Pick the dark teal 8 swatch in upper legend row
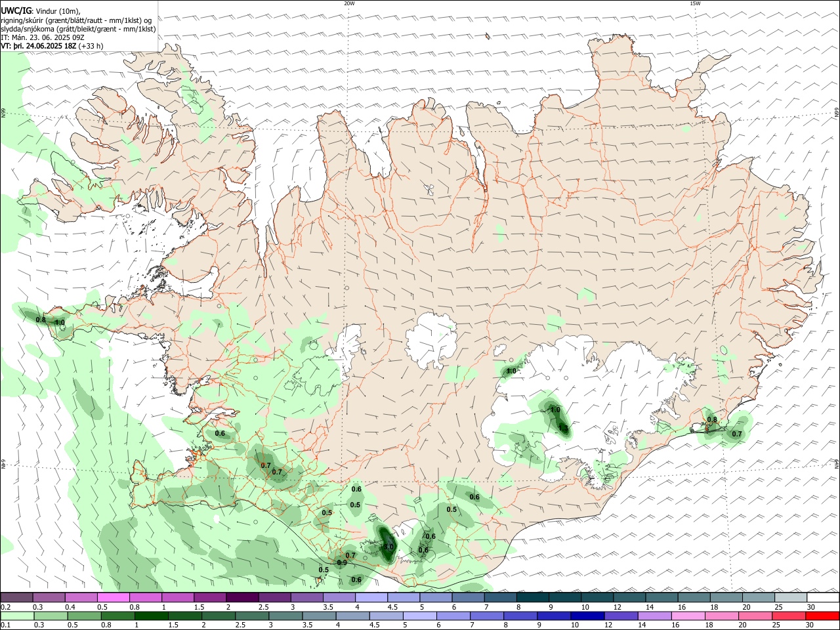This screenshot has width=840, height=630. coord(533,597)
